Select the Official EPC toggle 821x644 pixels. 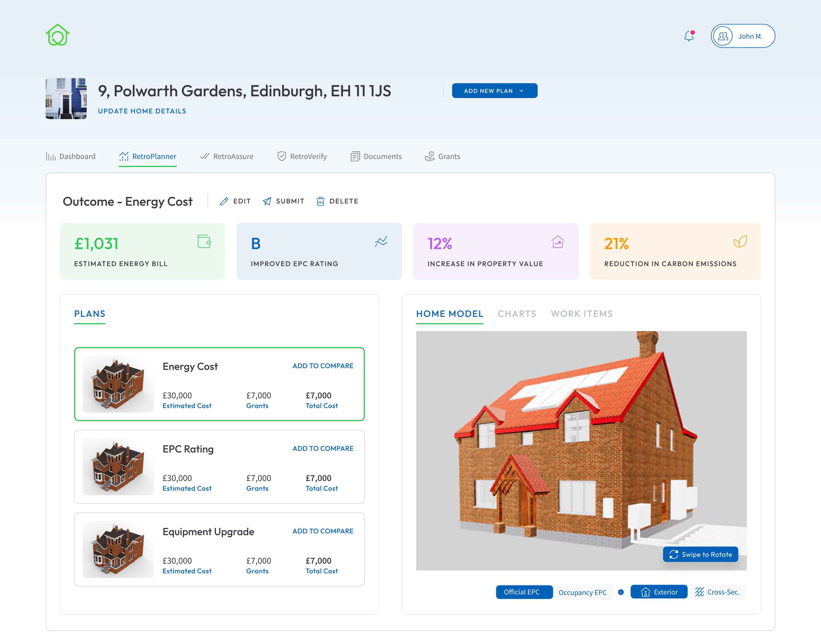click(x=524, y=592)
